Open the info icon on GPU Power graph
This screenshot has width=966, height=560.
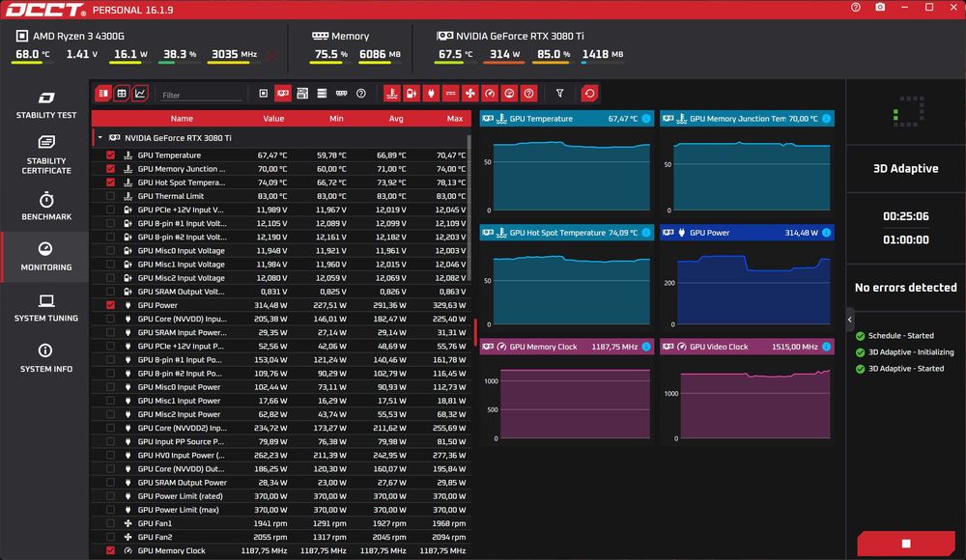point(826,233)
